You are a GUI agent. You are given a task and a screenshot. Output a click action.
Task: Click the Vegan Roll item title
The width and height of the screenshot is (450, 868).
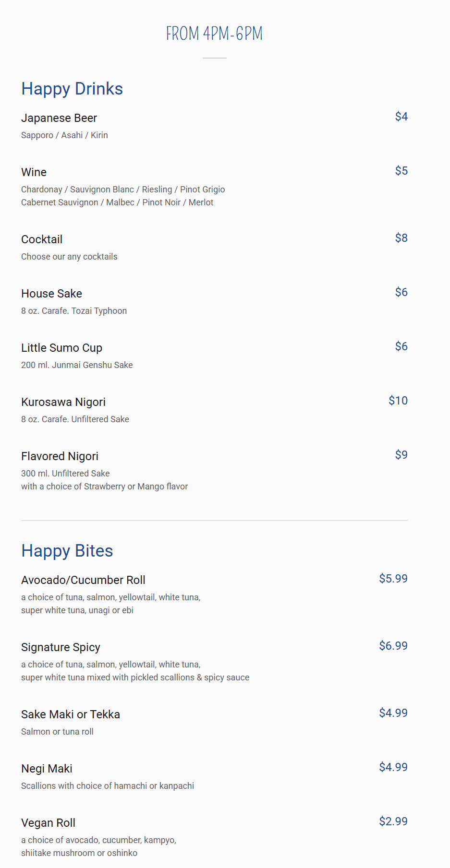[48, 823]
